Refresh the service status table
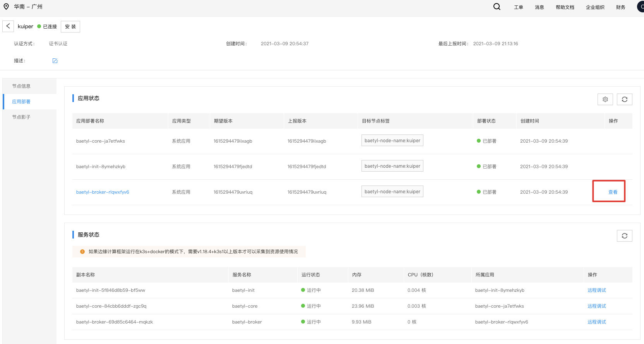Image resolution: width=644 pixels, height=344 pixels. click(625, 236)
